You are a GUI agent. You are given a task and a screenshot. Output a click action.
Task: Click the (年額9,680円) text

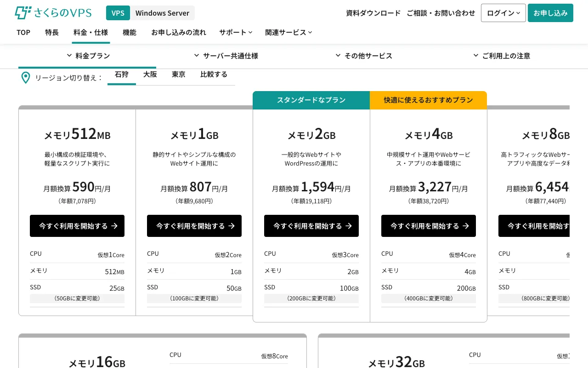pos(194,201)
